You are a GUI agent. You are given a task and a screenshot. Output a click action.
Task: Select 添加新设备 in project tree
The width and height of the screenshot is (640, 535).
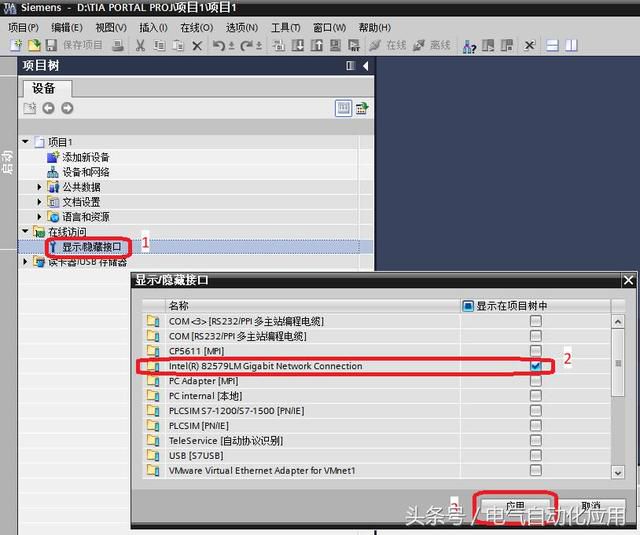point(86,157)
